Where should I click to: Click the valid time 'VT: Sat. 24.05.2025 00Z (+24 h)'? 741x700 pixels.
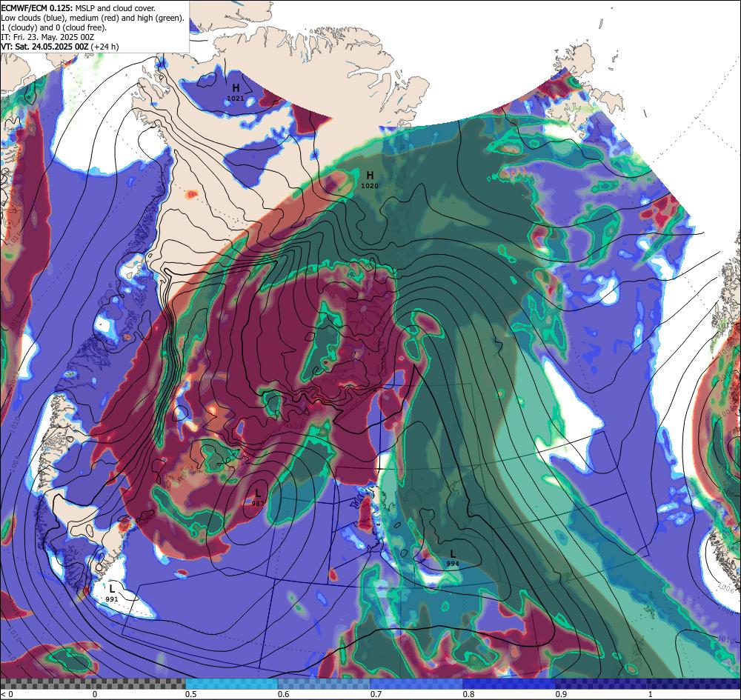click(x=60, y=46)
